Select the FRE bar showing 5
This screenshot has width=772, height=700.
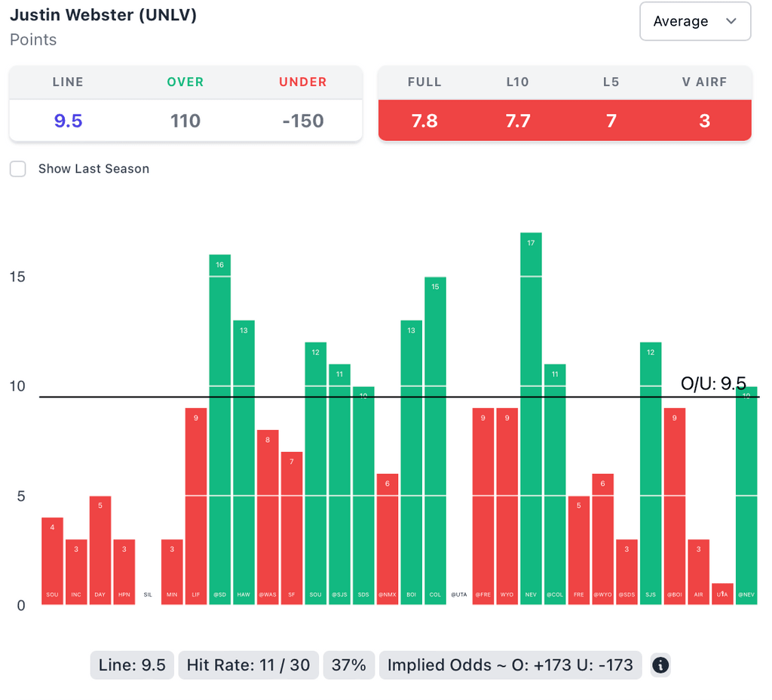(x=579, y=550)
